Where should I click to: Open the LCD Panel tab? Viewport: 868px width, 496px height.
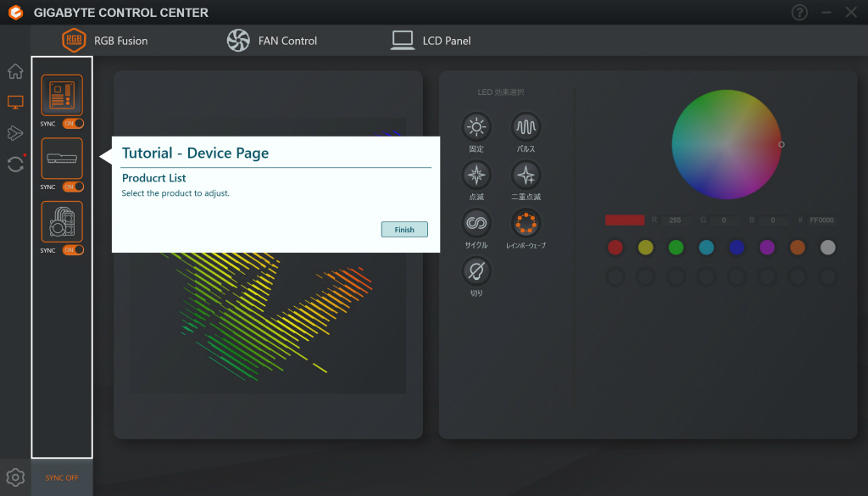(431, 41)
